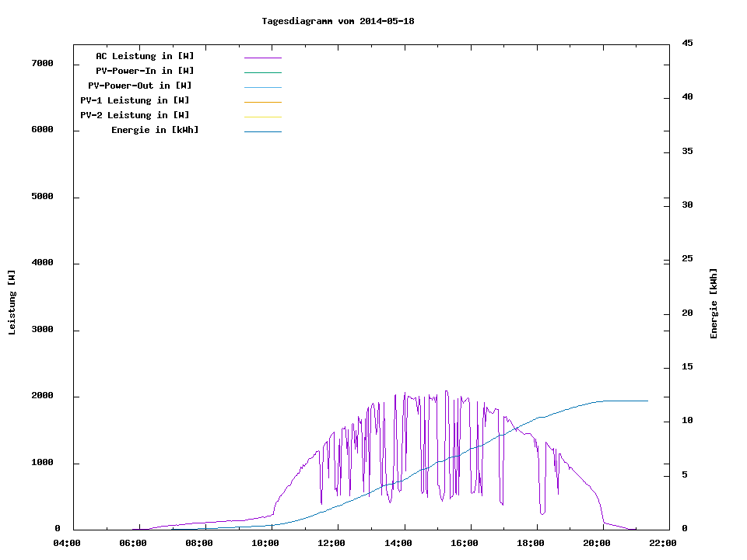747x560 pixels.
Task: Select the PV-Power-Out legend entry text
Action: click(140, 86)
